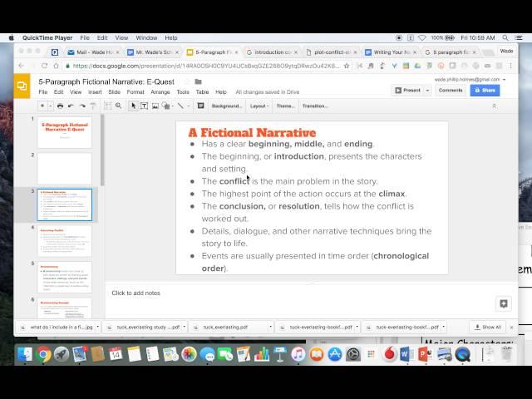Expand the line type dropdown arrow

(189, 106)
